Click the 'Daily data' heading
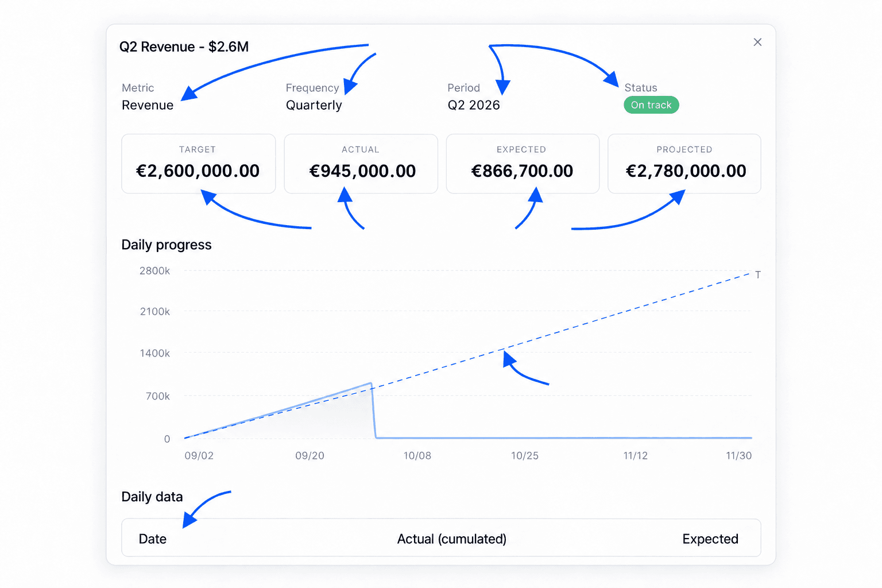 point(152,497)
